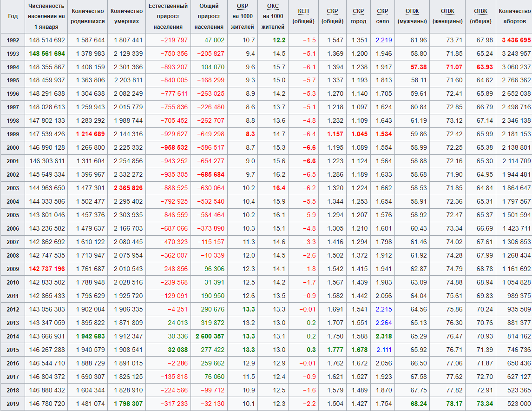Click the 2008 total growth value −10 339
The image size is (532, 411).
click(x=212, y=256)
